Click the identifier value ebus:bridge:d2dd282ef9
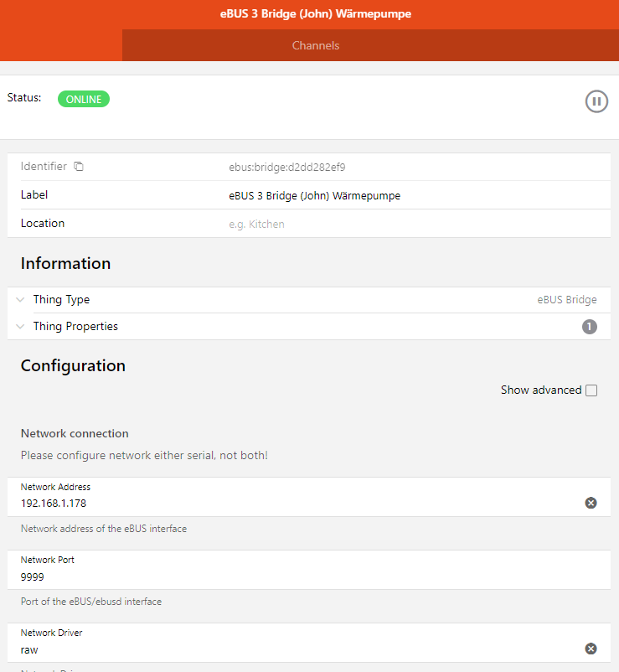The height and width of the screenshot is (672, 619). tap(287, 168)
